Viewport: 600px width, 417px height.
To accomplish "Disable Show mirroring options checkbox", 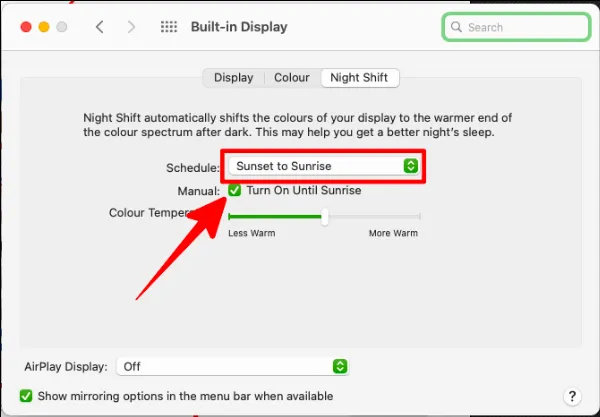I will coord(27,396).
